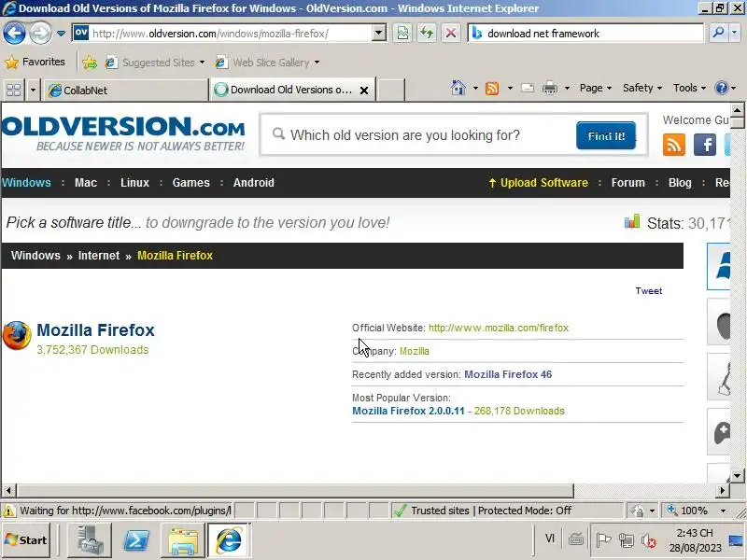Click the horizontal scrollbar right arrow

(722, 491)
